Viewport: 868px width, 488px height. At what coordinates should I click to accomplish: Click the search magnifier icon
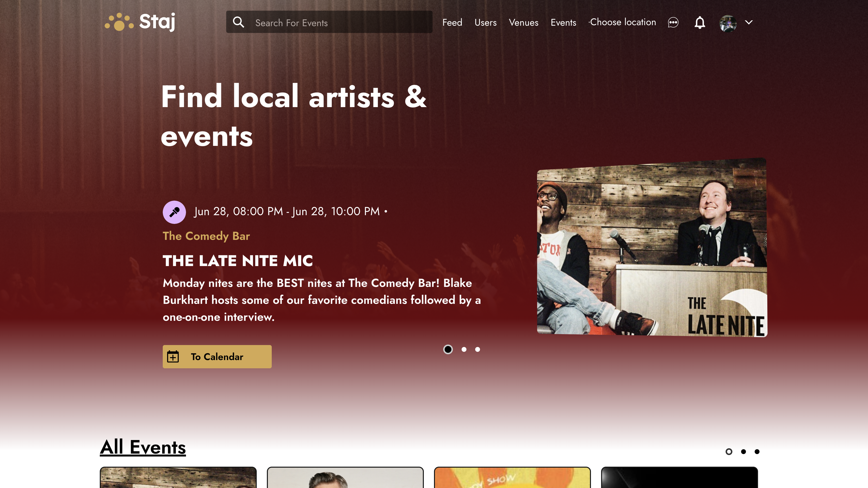239,22
